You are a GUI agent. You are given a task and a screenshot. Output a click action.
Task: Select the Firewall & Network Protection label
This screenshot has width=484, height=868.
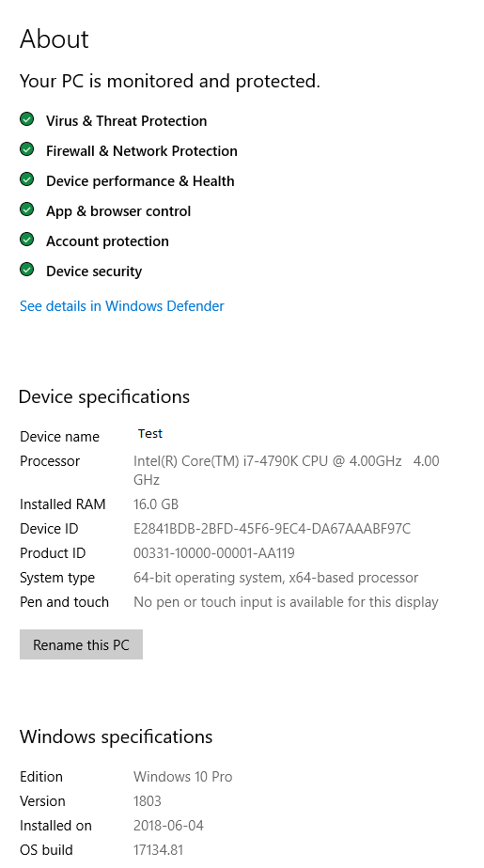pyautogui.click(x=142, y=150)
